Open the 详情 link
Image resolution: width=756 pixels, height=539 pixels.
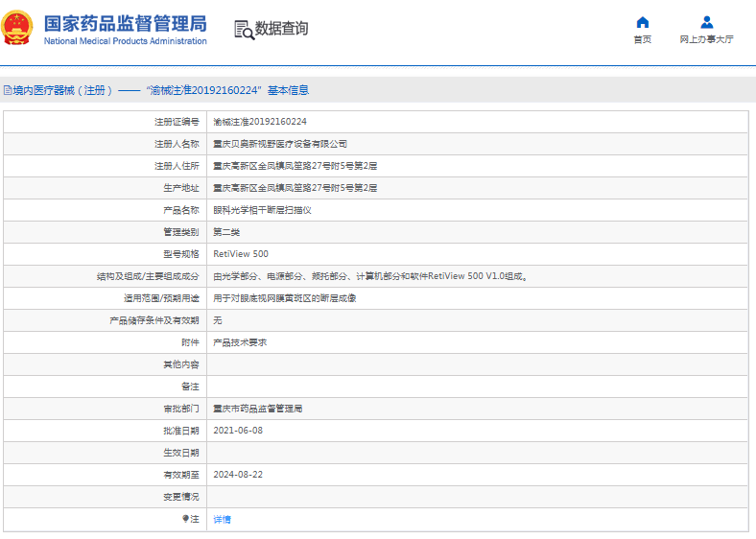tap(222, 519)
